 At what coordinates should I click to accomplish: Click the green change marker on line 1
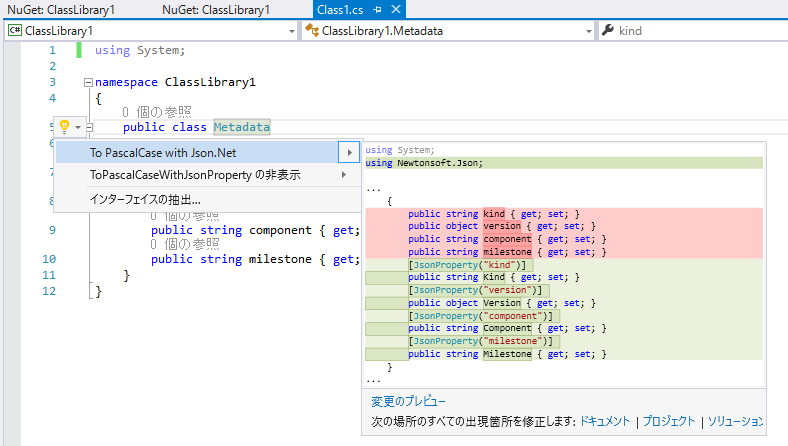tap(79, 50)
